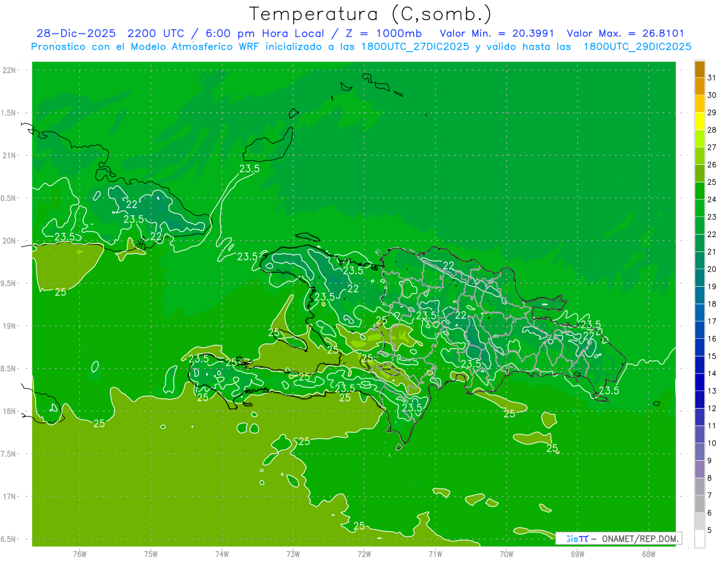Image resolution: width=728 pixels, height=562 pixels.
Task: Select the 'Valor Min. = 20.3991' text
Action: pos(497,33)
